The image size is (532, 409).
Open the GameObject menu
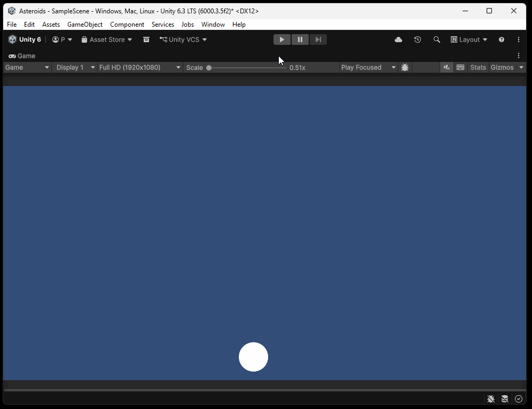85,25
